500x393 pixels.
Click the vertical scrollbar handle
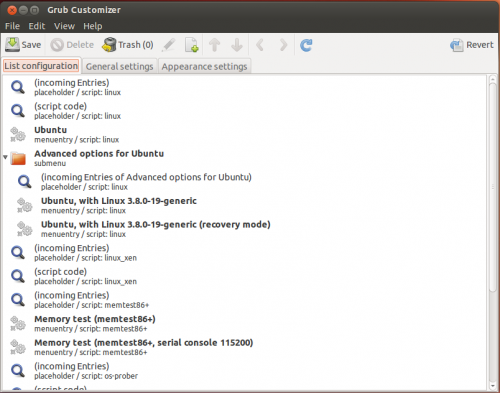coord(493,188)
